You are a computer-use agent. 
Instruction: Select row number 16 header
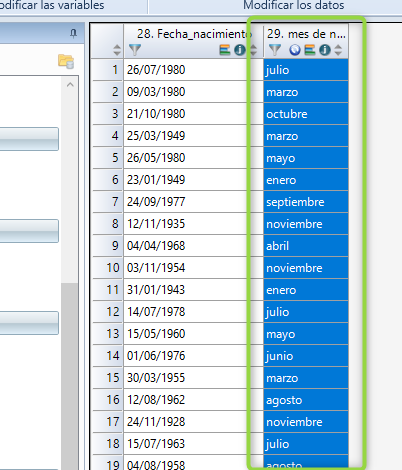[x=108, y=400]
